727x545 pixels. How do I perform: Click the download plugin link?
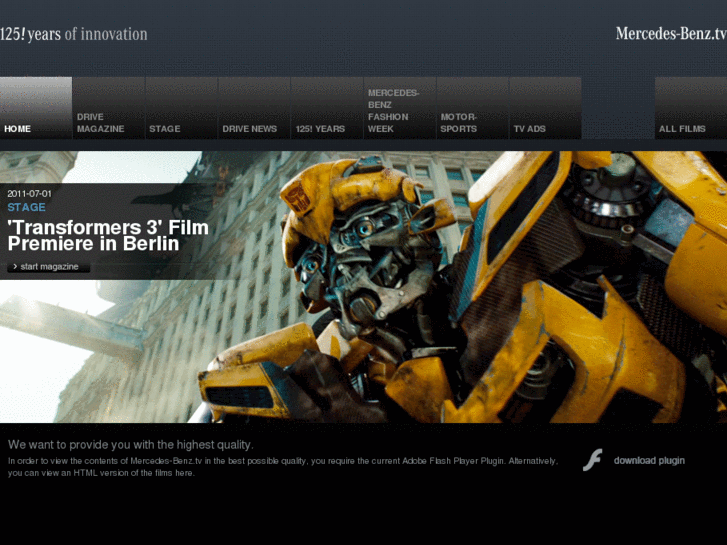click(x=649, y=461)
